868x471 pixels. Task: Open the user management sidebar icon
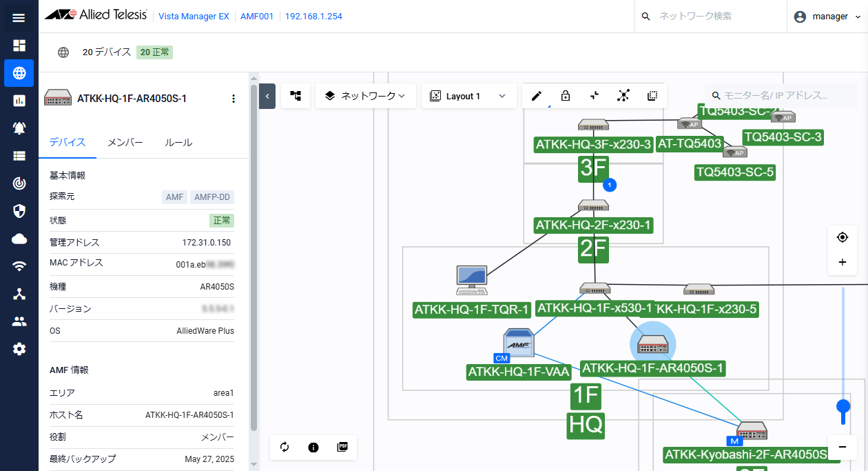coord(19,321)
